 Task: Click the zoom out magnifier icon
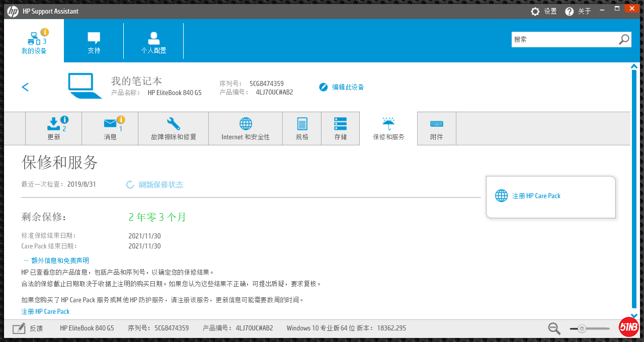[x=554, y=328]
